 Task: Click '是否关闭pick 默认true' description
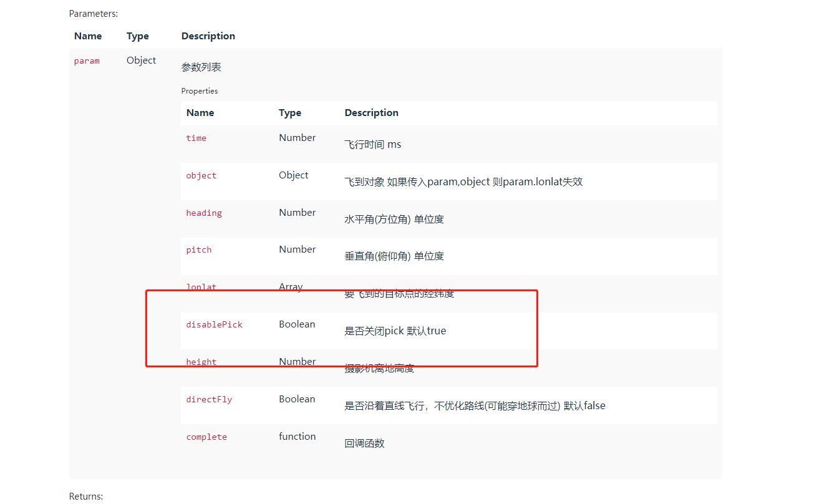[395, 331]
